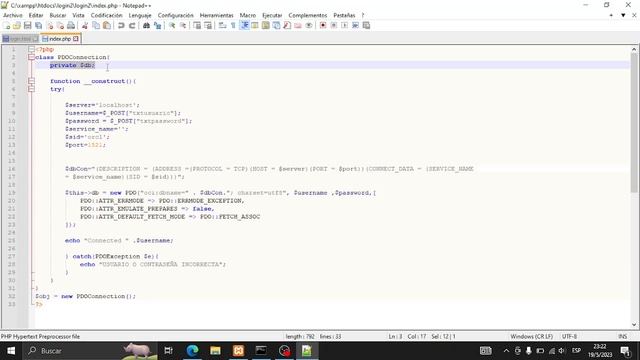Create a new file using the toolbar
640x360 pixels.
click(7, 26)
